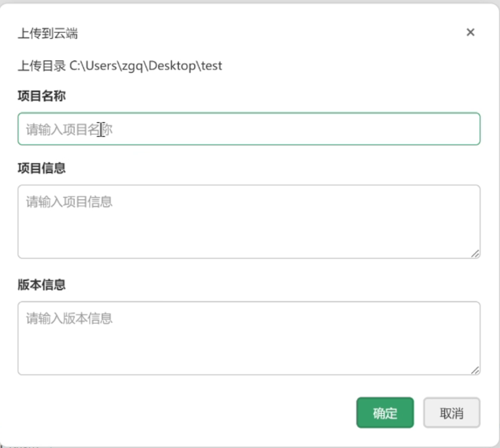Click the 上传到云端 dialog title
The height and width of the screenshot is (448, 500).
click(x=48, y=33)
